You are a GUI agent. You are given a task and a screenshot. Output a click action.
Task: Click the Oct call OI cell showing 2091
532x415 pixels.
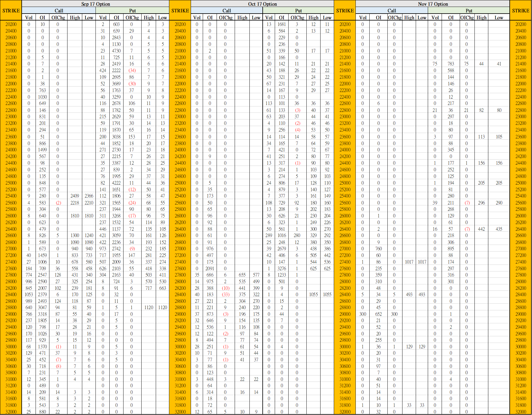click(x=210, y=268)
